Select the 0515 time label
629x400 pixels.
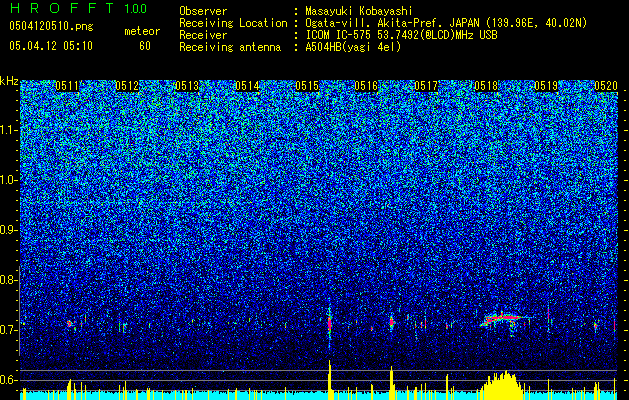pyautogui.click(x=307, y=86)
